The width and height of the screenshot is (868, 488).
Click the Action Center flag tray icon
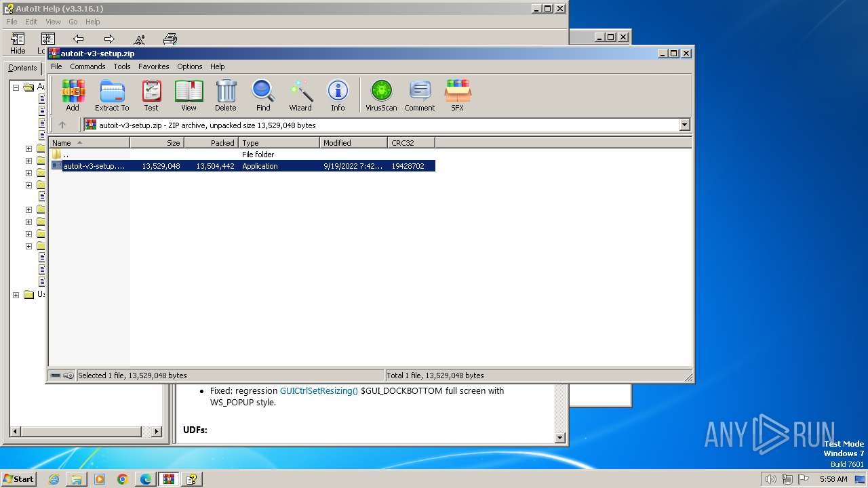[804, 479]
